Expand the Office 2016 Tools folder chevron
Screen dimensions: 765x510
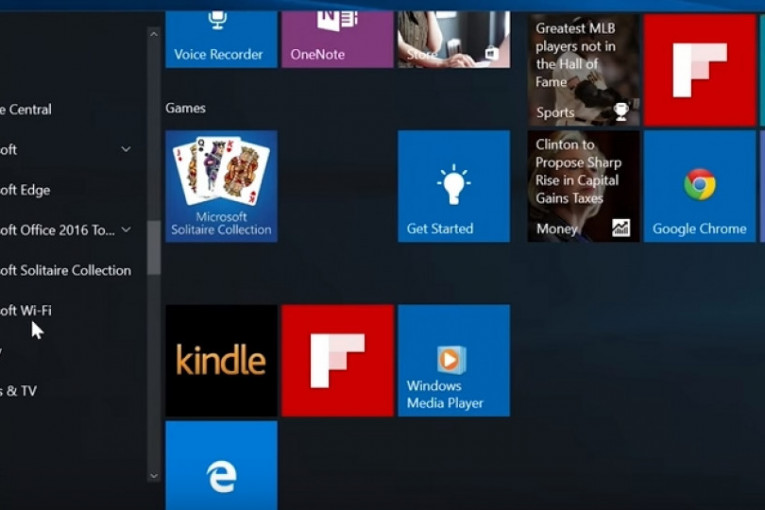point(126,230)
